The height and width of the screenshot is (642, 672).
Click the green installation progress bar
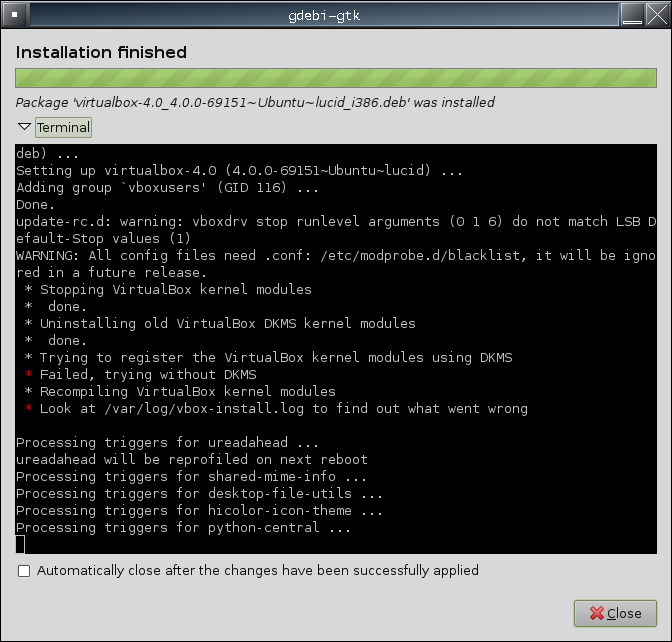pos(335,80)
